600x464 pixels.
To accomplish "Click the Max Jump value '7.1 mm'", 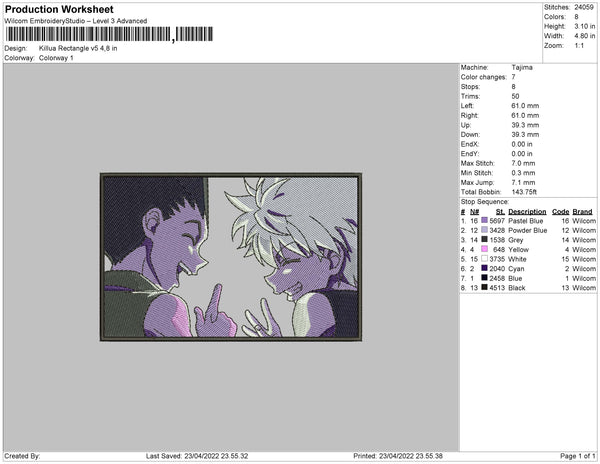I will point(523,182).
